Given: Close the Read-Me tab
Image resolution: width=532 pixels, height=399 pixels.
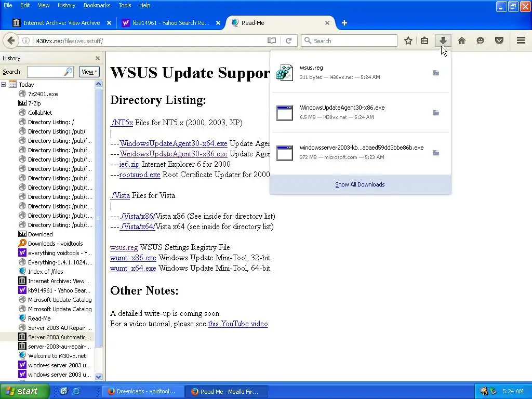Looking at the screenshot, I should pyautogui.click(x=327, y=23).
